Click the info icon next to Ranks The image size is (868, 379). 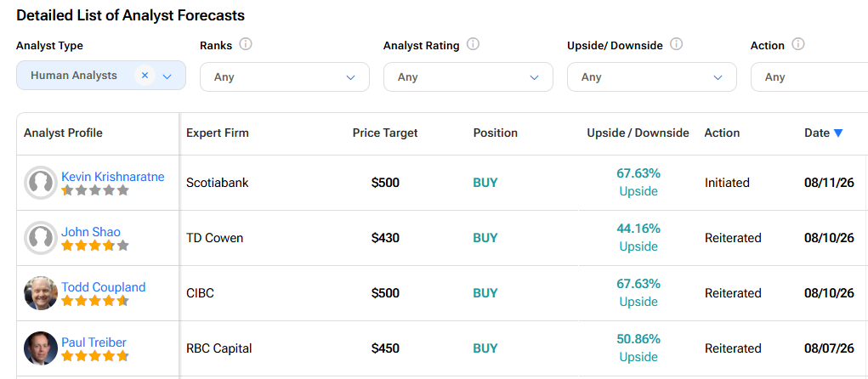pos(246,44)
